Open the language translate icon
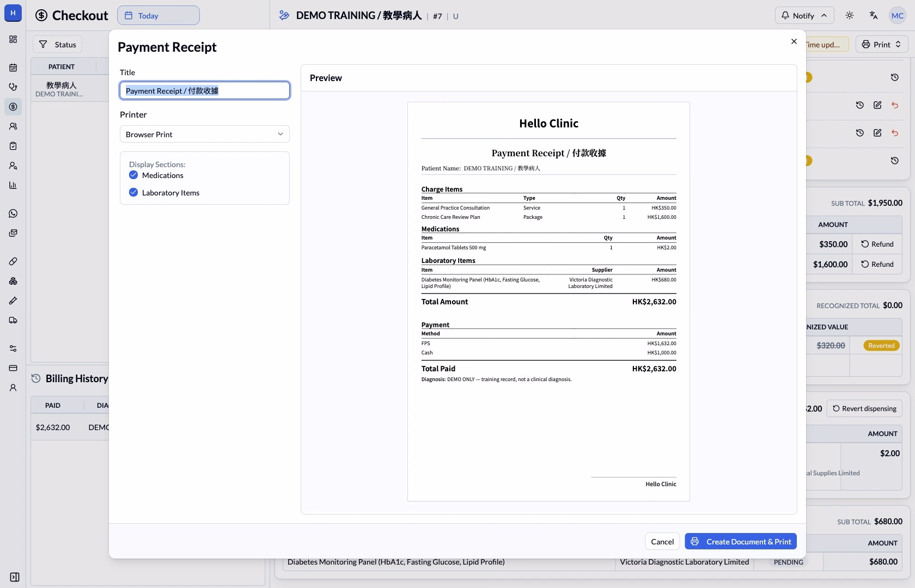This screenshot has height=588, width=915. pos(874,15)
